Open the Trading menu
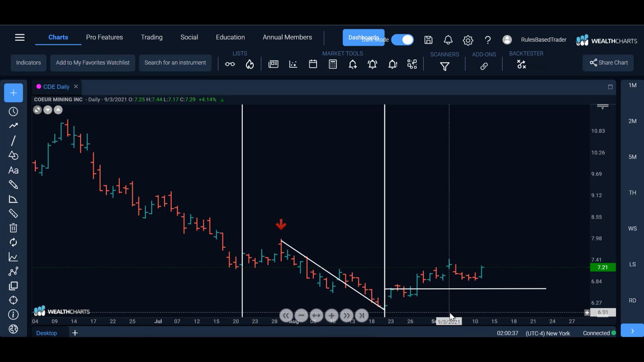 pyautogui.click(x=152, y=37)
